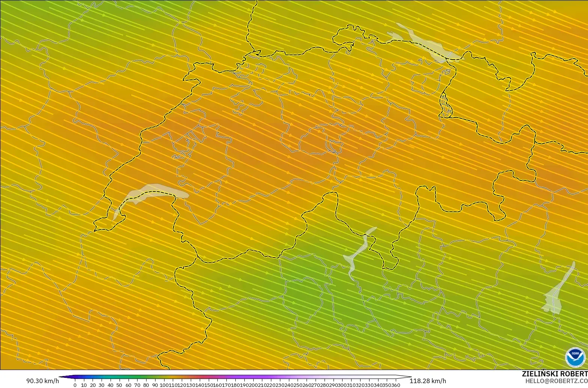Viewport: 588px width, 388px height.
Task: Click the 50 tick on color scale
Action: (x=119, y=385)
